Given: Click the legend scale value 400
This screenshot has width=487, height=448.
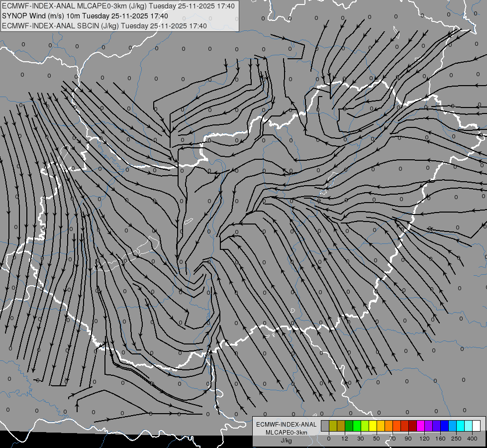Looking at the screenshot, I should 472,439.
